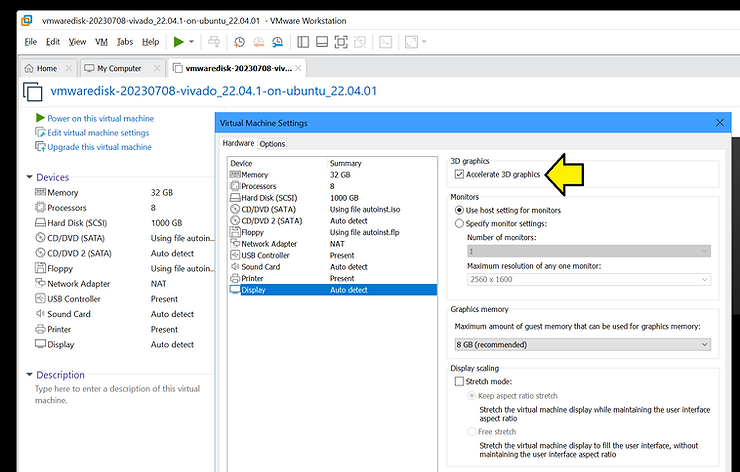This screenshot has height=472, width=740.
Task: Take a snapshot with the clock-plus icon
Action: point(239,42)
